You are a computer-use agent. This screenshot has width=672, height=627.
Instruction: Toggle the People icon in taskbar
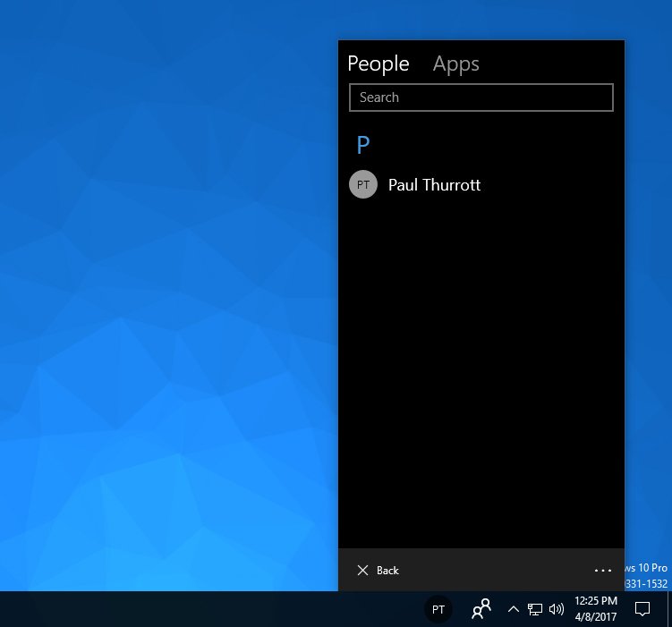[x=481, y=609]
